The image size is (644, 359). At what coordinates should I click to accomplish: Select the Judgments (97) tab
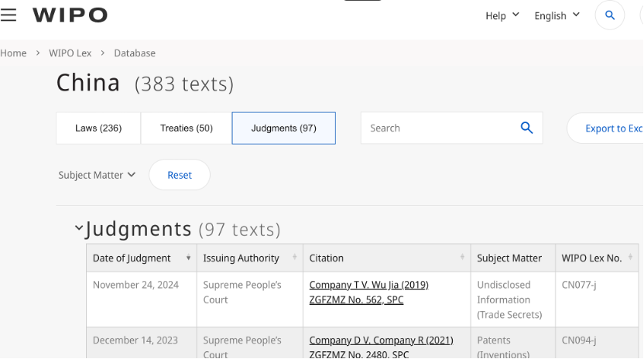tap(283, 128)
